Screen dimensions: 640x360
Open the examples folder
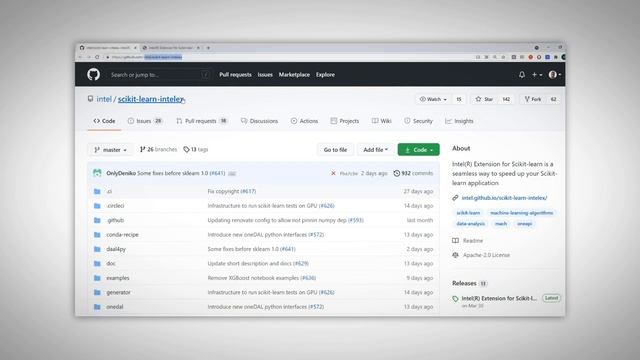pos(118,278)
